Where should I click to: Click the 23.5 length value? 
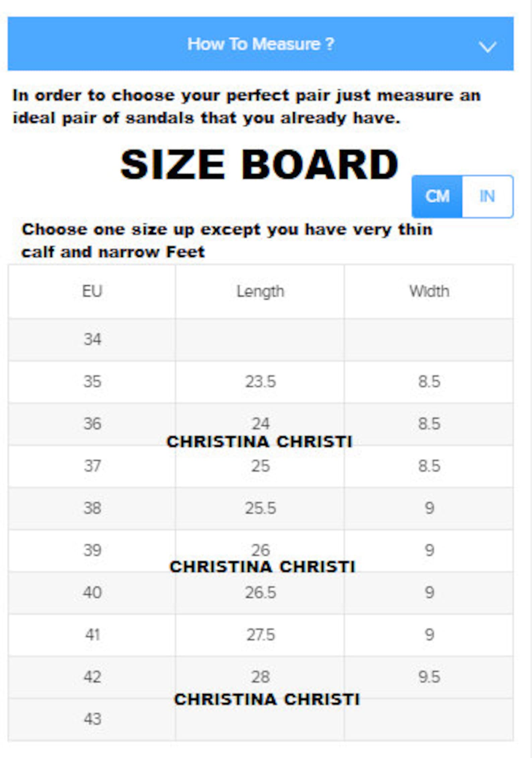[x=260, y=382]
